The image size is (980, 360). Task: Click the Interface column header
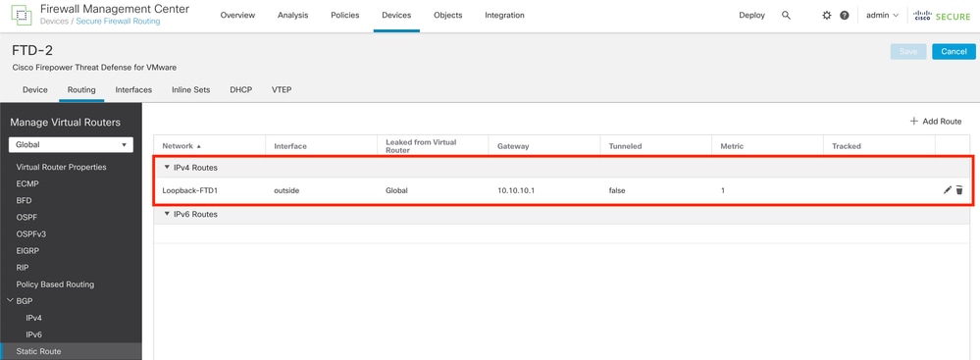point(290,146)
